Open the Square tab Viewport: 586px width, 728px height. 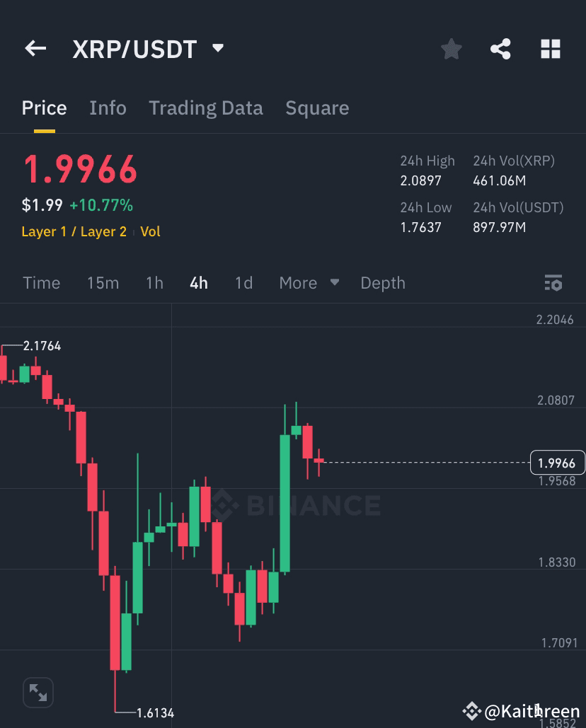pyautogui.click(x=317, y=108)
